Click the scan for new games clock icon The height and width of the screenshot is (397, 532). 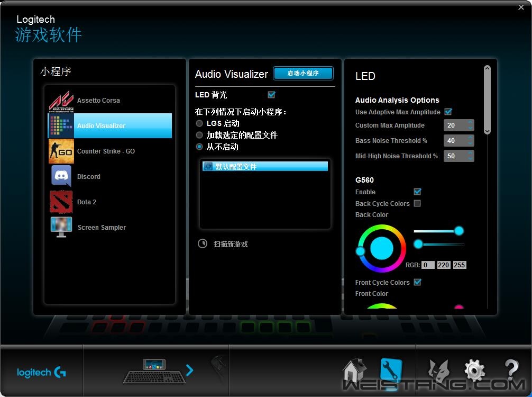(x=203, y=243)
